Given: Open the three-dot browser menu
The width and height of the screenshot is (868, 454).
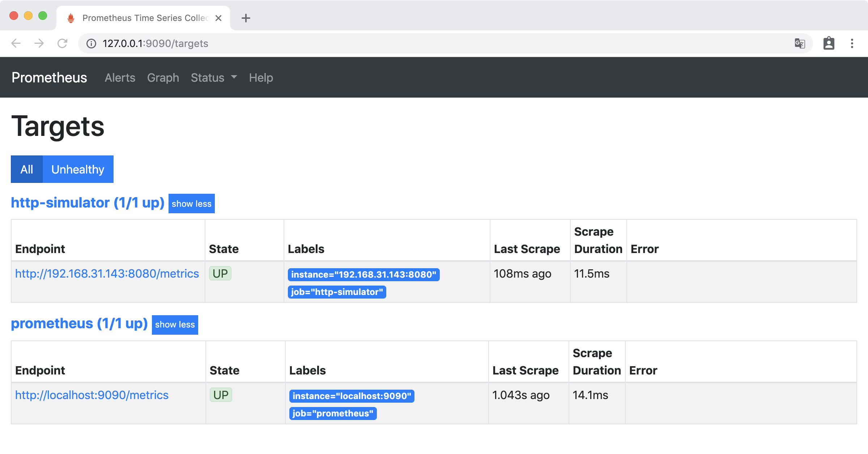Looking at the screenshot, I should [x=852, y=43].
